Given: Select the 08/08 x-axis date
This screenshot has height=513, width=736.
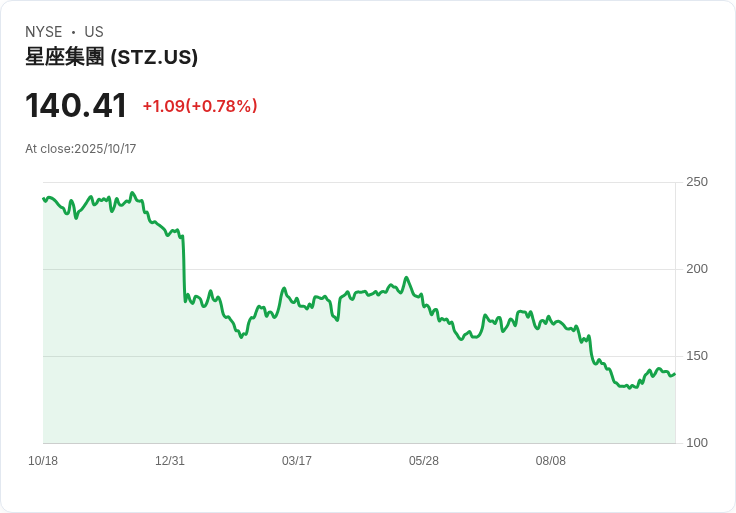Looking at the screenshot, I should [x=551, y=461].
